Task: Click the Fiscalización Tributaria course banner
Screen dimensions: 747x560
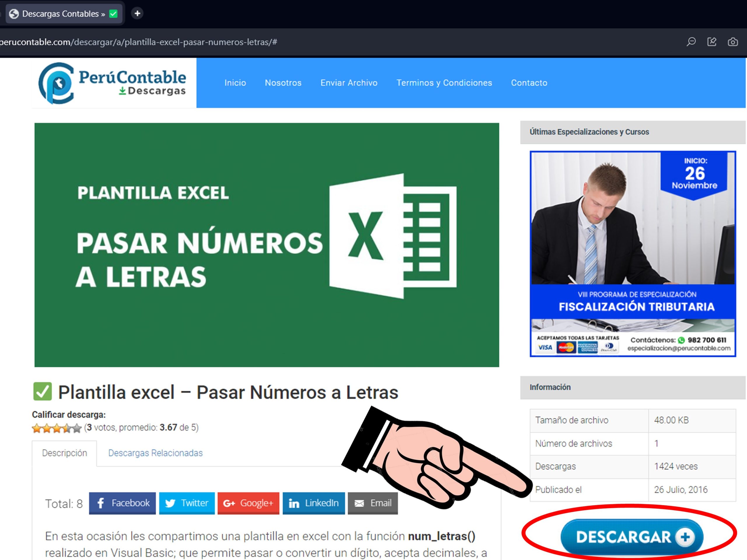Action: (x=633, y=254)
